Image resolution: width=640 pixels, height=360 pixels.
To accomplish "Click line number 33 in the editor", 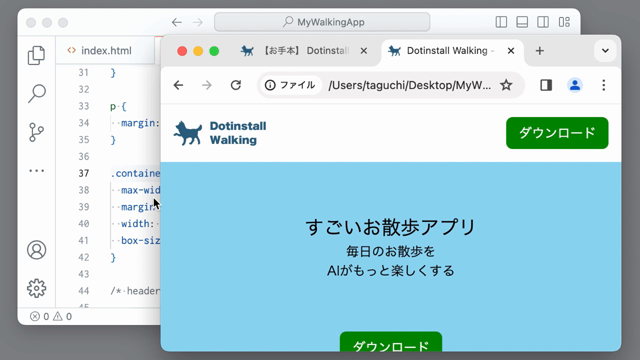I will click(84, 106).
